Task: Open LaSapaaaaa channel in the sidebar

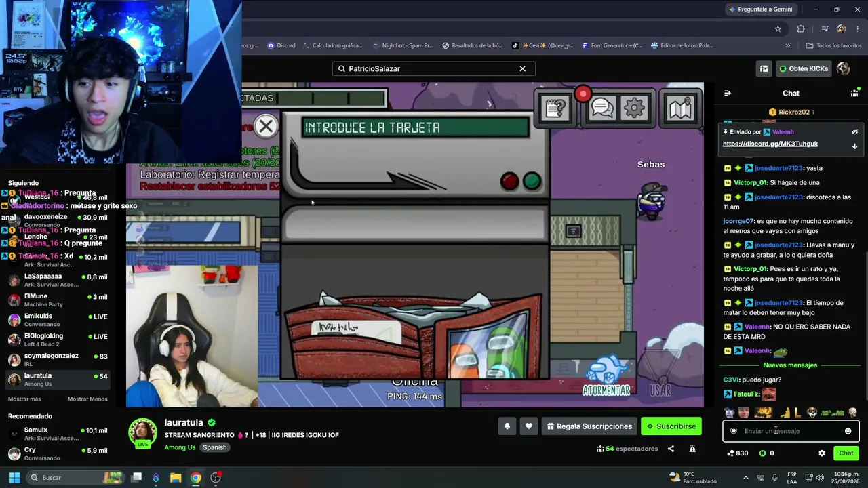Action: [57, 281]
